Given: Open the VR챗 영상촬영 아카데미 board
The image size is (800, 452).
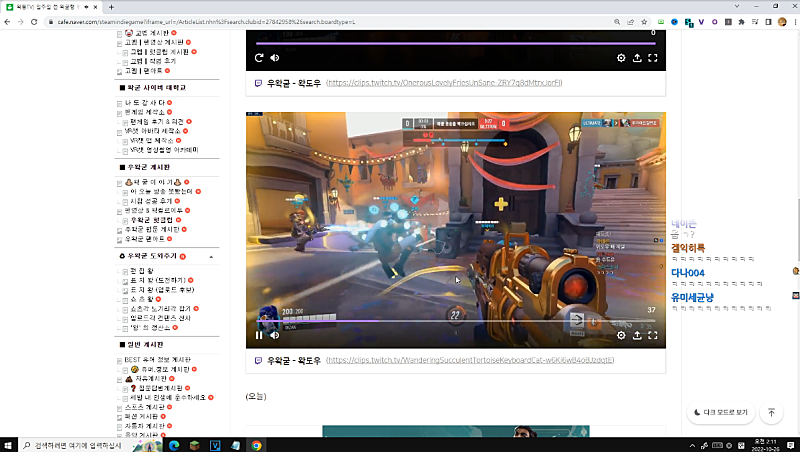Looking at the screenshot, I should click(x=164, y=150).
